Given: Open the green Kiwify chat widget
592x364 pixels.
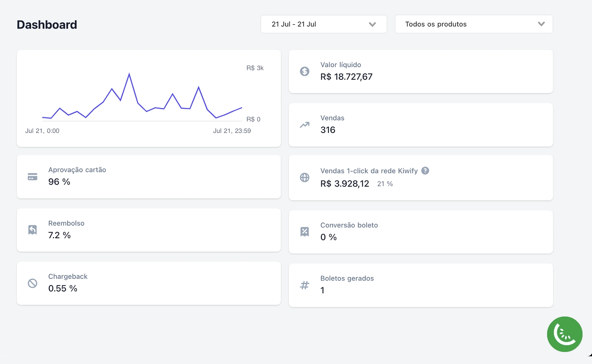Looking at the screenshot, I should coord(564,334).
